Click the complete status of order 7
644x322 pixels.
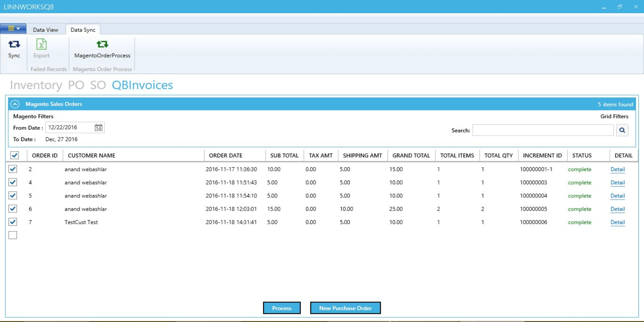click(580, 222)
